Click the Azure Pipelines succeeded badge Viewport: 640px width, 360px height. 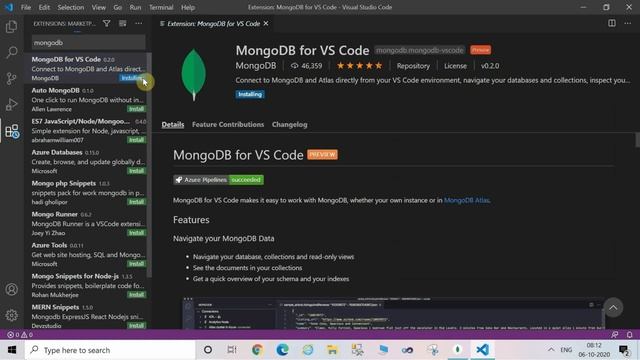218,180
